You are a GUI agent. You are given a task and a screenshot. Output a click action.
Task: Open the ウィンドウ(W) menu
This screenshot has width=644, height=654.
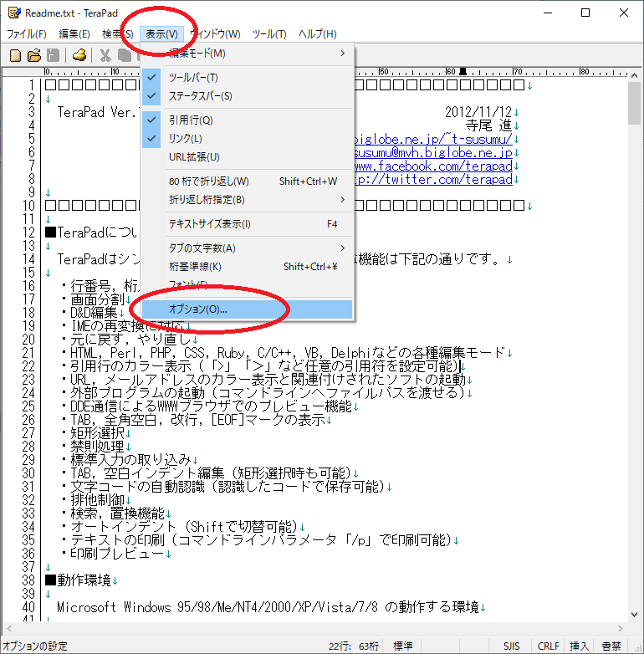216,33
